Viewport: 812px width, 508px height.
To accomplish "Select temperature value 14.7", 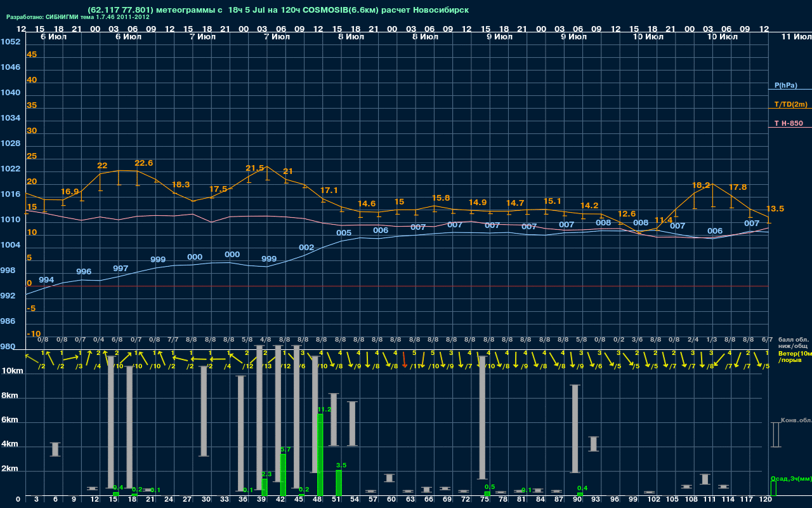I will point(515,203).
